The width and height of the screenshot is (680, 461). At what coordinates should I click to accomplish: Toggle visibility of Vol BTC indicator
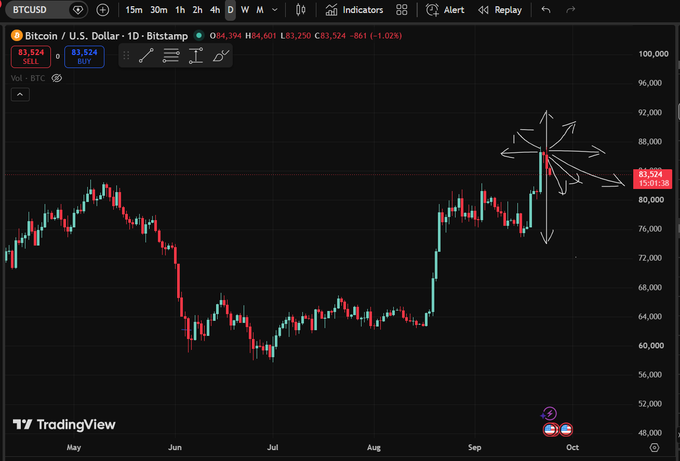click(57, 78)
